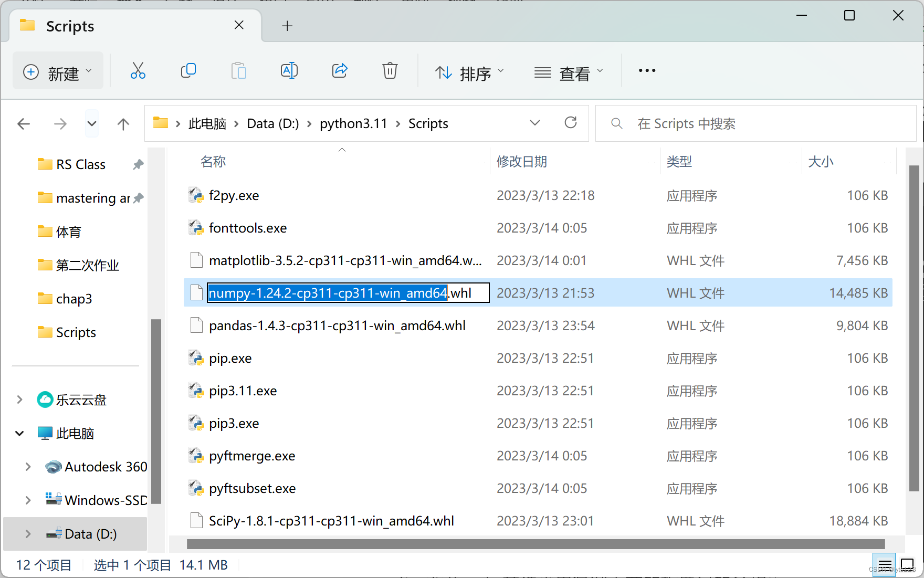Refresh the current folder view
Image resolution: width=924 pixels, height=578 pixels.
pyautogui.click(x=571, y=123)
